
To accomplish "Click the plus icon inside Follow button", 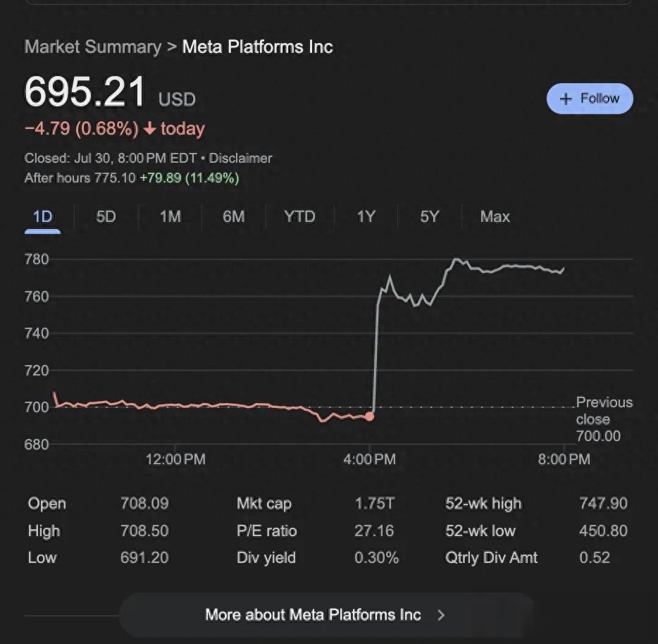I will 566,99.
